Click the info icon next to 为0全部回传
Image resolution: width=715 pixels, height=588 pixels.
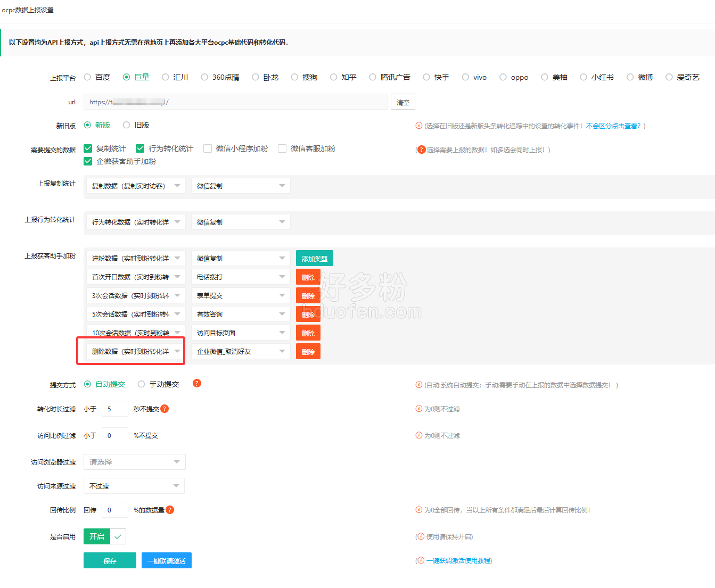(x=419, y=510)
